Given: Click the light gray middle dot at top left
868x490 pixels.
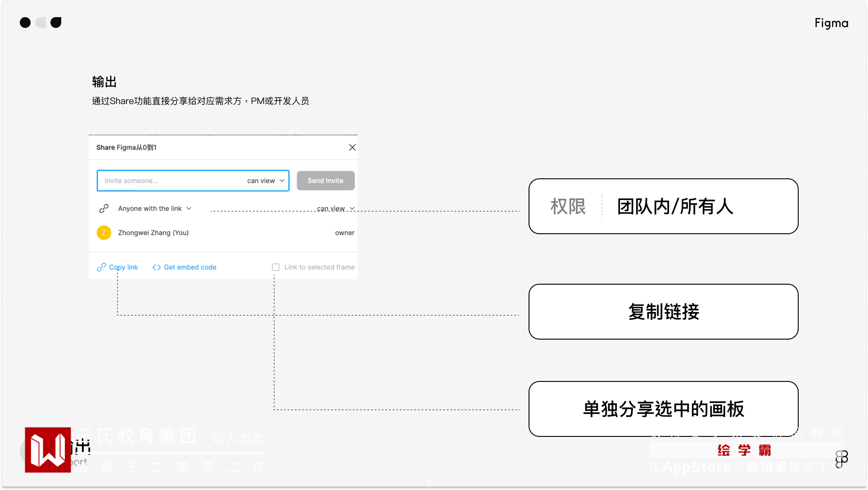Looking at the screenshot, I should click(x=41, y=23).
